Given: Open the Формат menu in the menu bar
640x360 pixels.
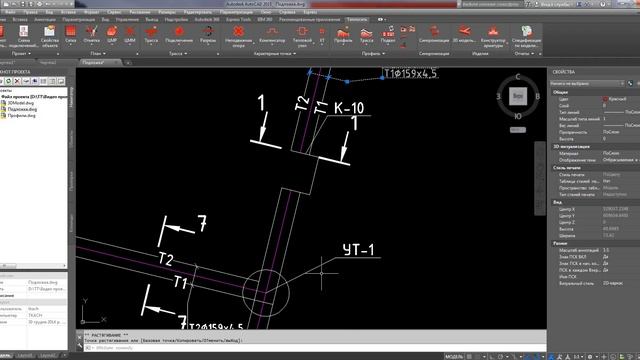Looking at the screenshot, I should [x=91, y=12].
